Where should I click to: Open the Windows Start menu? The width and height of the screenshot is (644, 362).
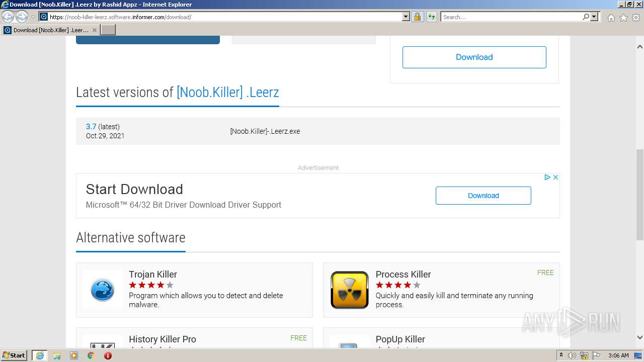tap(14, 355)
